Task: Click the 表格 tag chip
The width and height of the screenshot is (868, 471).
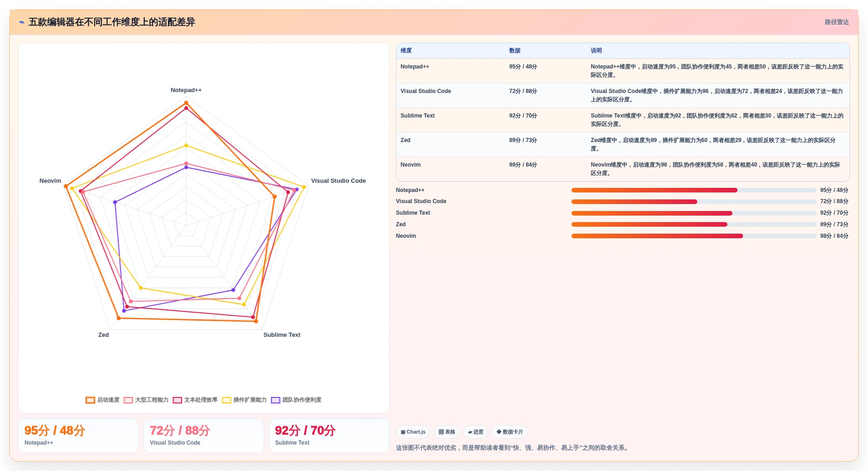Action: (447, 432)
